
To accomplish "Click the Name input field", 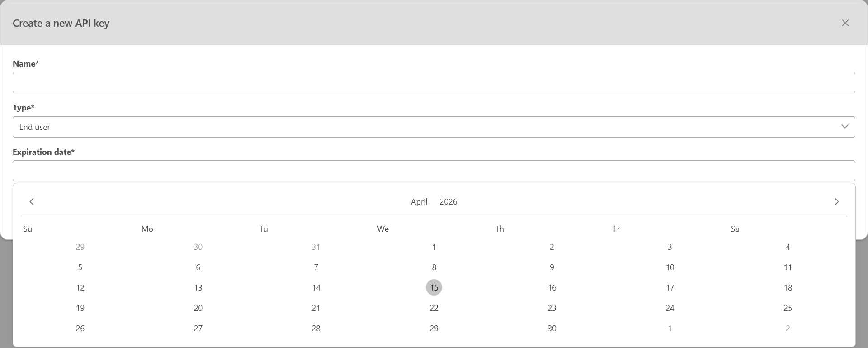I will pos(434,83).
